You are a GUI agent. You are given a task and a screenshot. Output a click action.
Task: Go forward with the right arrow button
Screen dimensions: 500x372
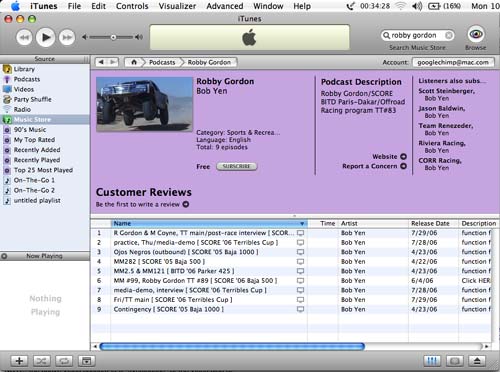[x=113, y=62]
